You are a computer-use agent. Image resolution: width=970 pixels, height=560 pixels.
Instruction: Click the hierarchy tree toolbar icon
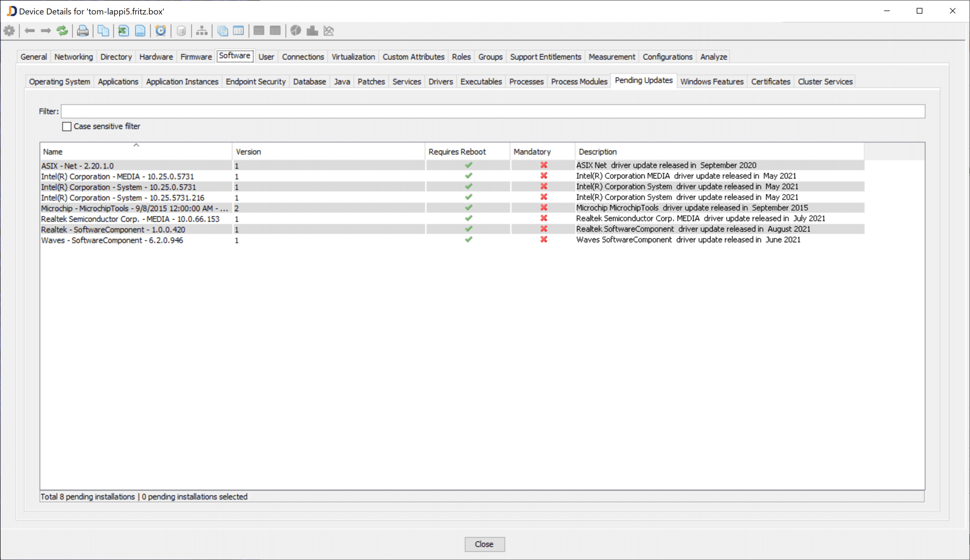tap(201, 31)
